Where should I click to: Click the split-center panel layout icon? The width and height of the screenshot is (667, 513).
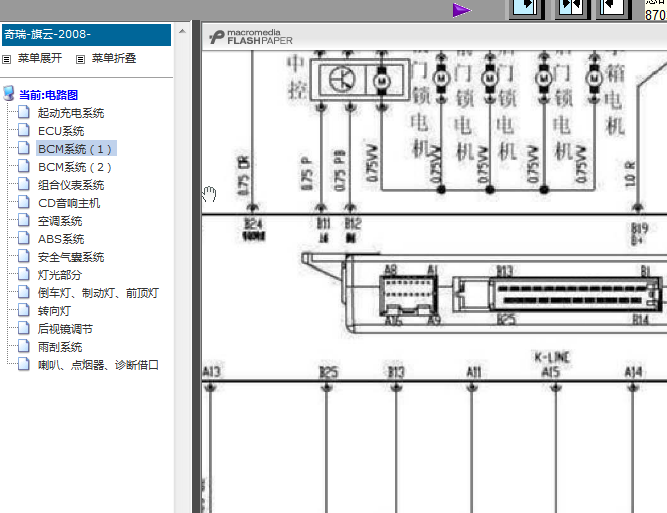point(571,8)
